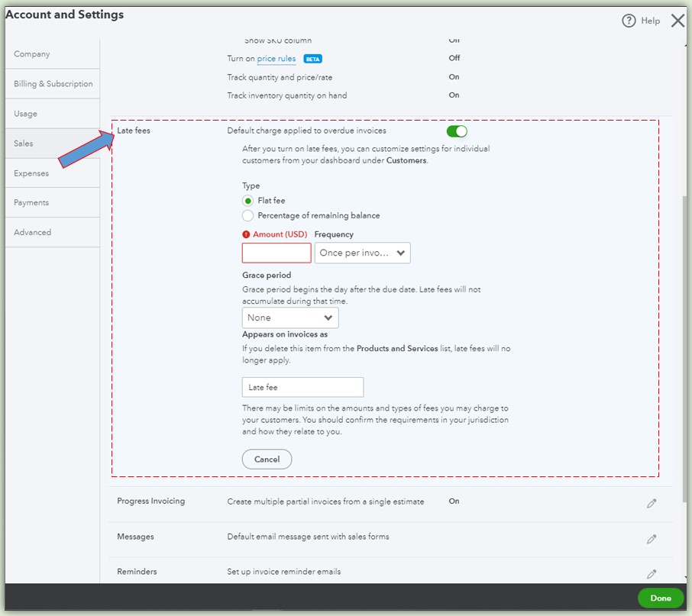Screen dimensions: 692x616
Task: Click the Late fee name input field
Action: [x=302, y=387]
